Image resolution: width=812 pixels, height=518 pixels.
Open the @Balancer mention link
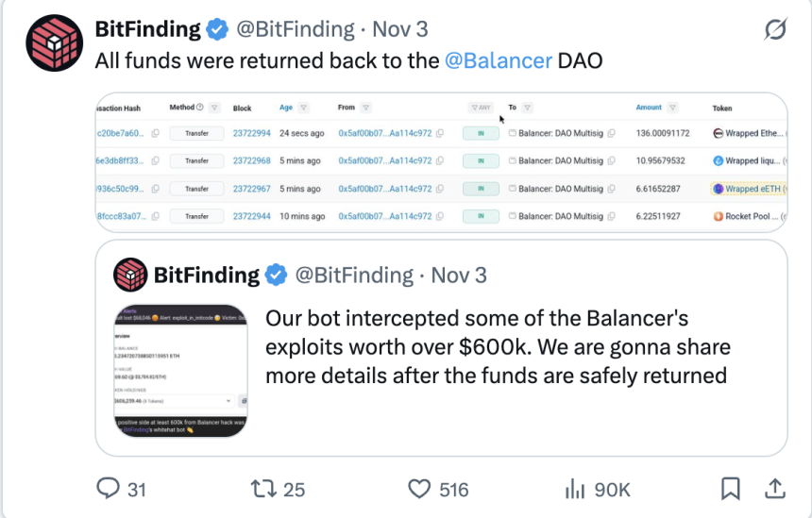point(499,61)
